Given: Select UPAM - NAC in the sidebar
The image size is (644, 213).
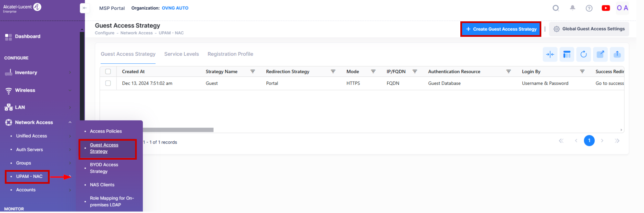Looking at the screenshot, I should coord(29,177).
